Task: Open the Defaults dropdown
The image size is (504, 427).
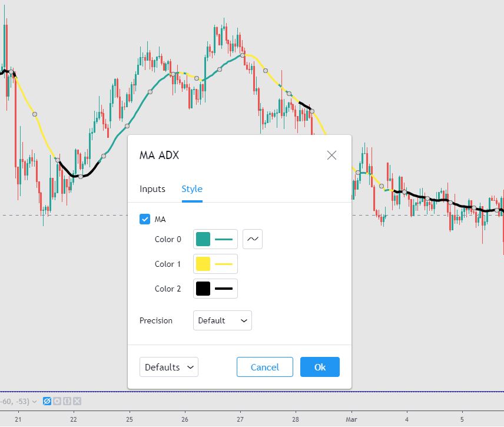Action: click(168, 367)
